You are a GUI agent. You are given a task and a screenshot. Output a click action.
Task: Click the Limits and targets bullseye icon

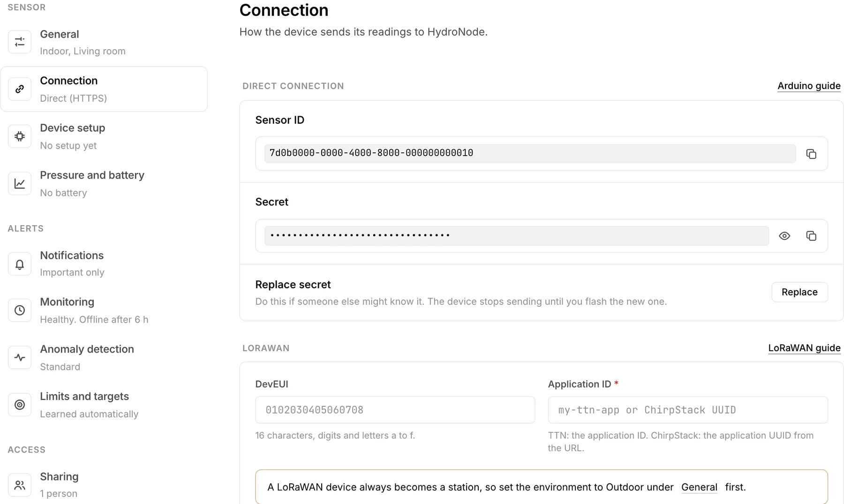20,405
